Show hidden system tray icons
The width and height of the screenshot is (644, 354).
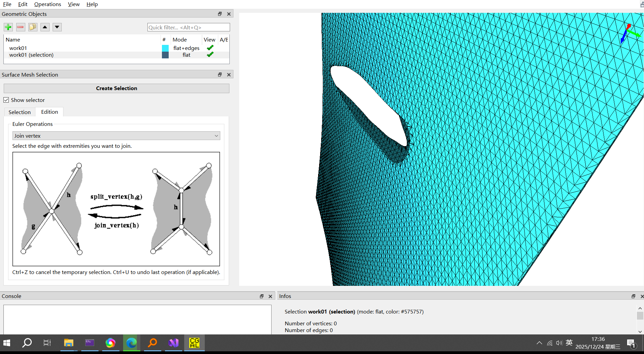(x=539, y=343)
